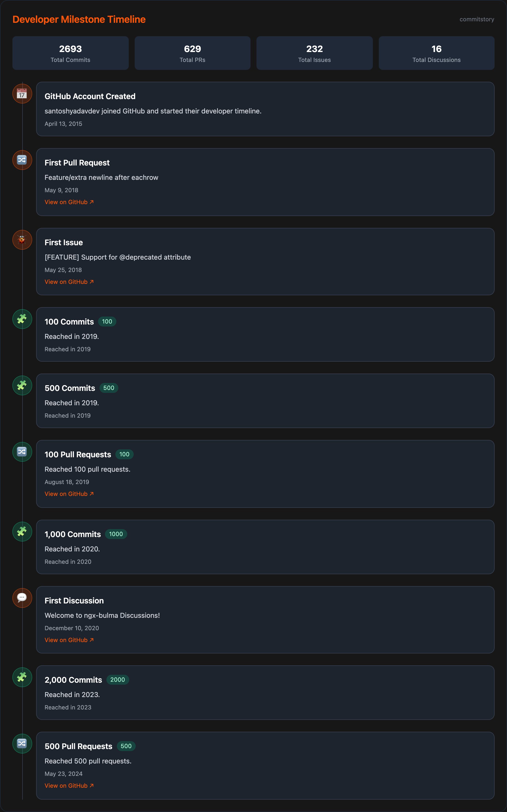Open View on GitHub link for First Pull Request

69,202
